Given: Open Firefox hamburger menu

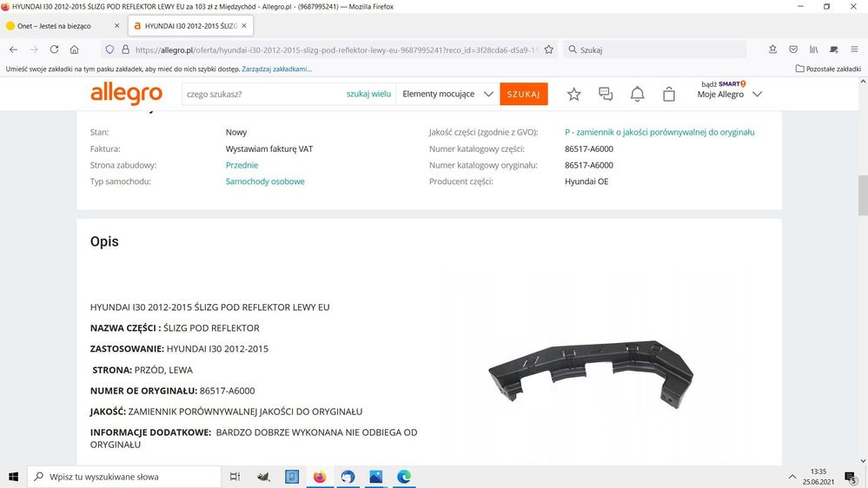Looking at the screenshot, I should pos(854,49).
